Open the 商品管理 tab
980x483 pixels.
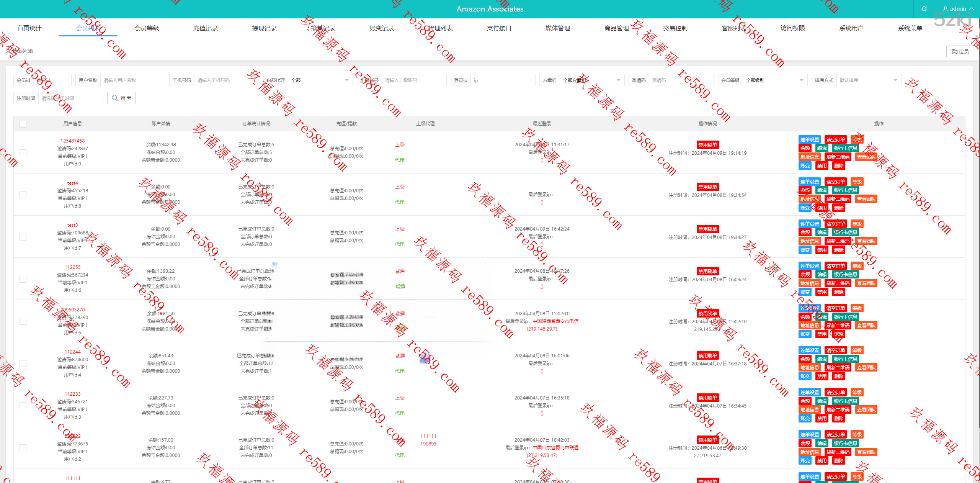(616, 28)
